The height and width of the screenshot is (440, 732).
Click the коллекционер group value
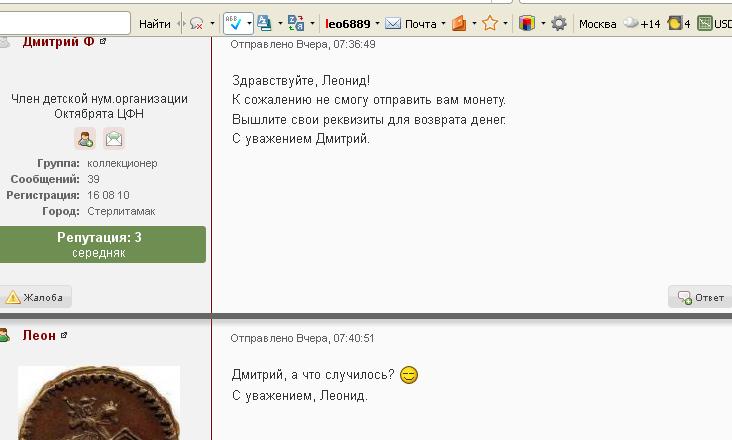coord(122,163)
